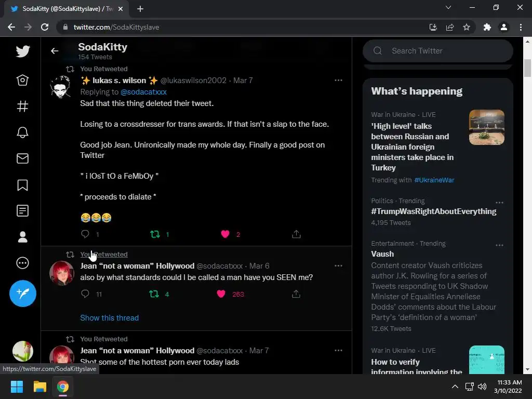
Task: Open lukas s. wilson profile picture
Action: pyautogui.click(x=60, y=87)
